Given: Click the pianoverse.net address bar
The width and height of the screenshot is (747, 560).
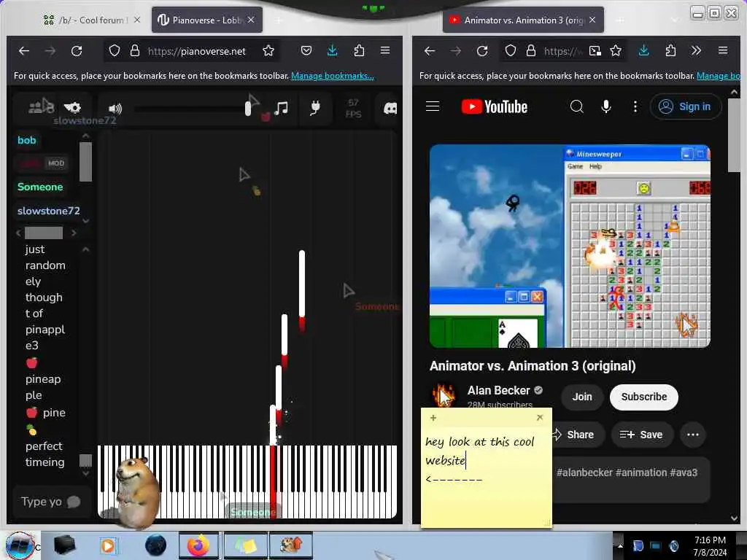Looking at the screenshot, I should (196, 51).
